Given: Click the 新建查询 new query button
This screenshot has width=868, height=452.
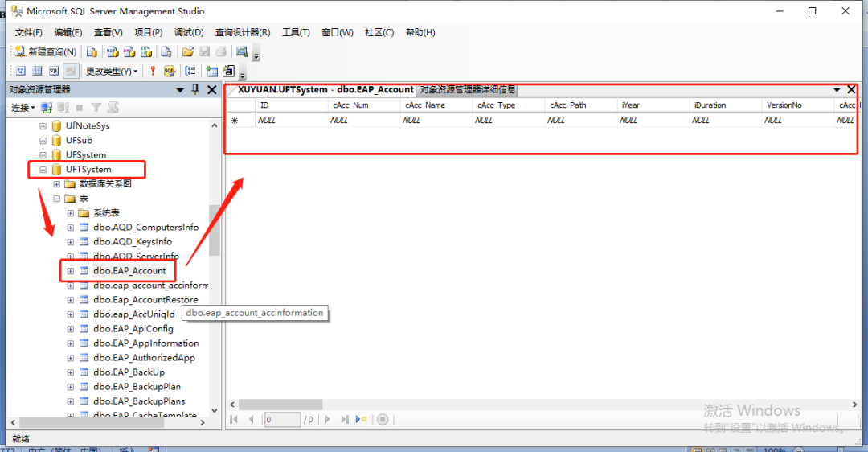Looking at the screenshot, I should [x=46, y=51].
